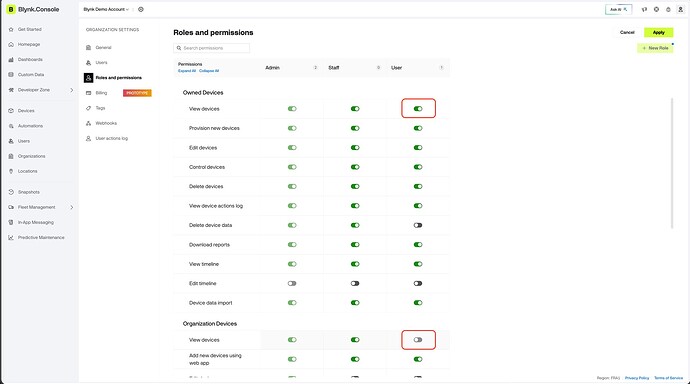Click the gear icon beside account name
This screenshot has width=690, height=384.
[x=141, y=9]
